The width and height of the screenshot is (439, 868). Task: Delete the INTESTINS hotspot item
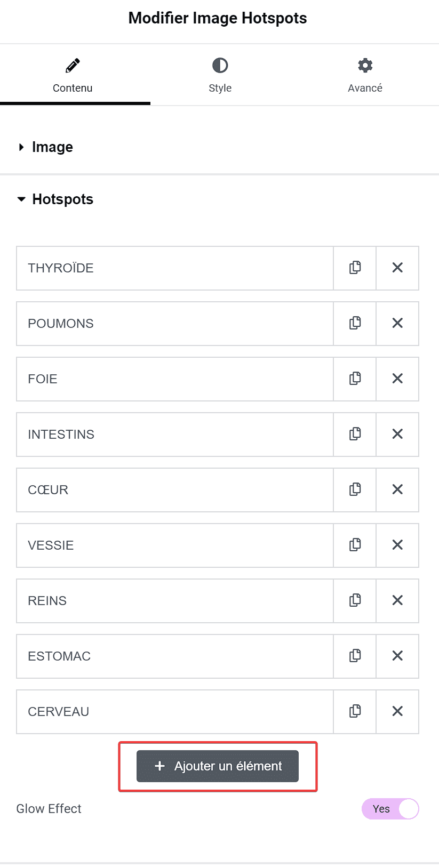397,434
